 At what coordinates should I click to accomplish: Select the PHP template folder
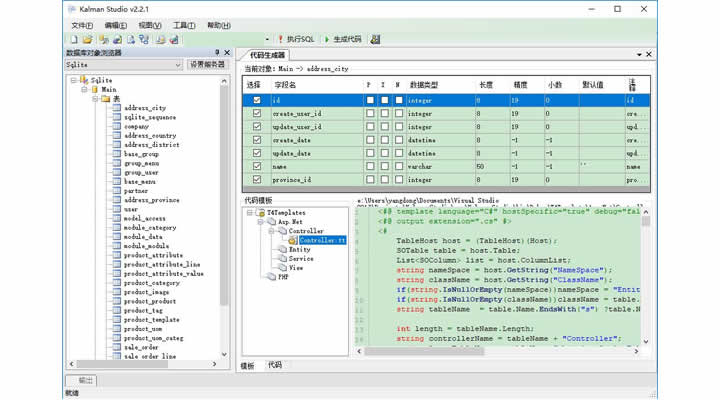(x=281, y=276)
